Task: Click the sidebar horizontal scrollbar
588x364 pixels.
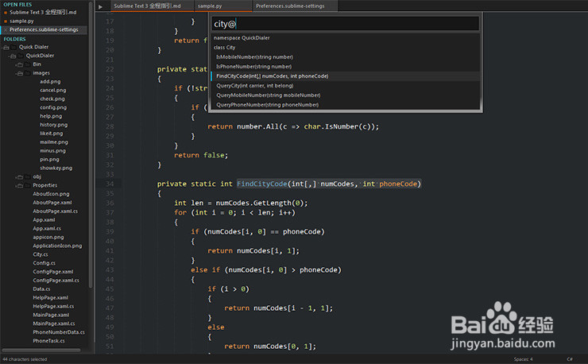Action: [41, 350]
